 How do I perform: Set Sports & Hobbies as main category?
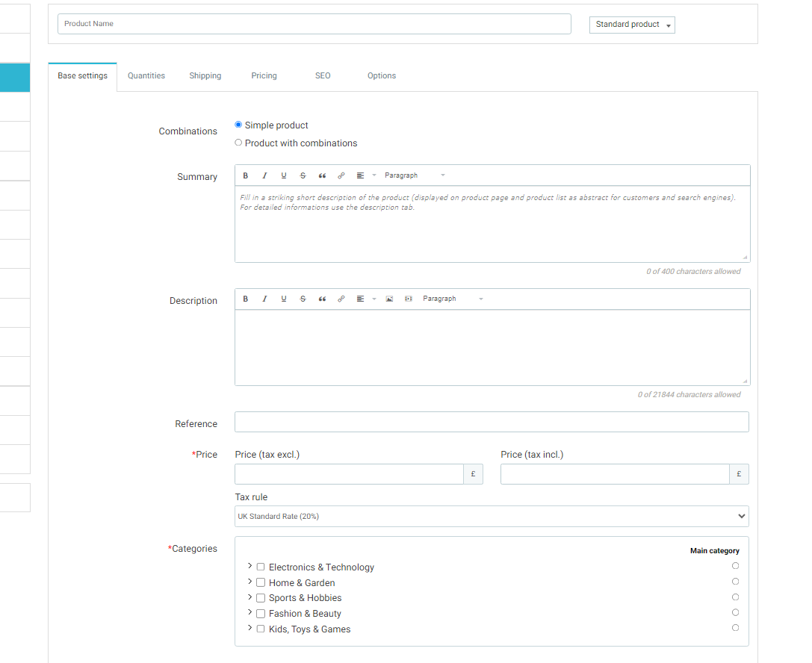point(735,597)
